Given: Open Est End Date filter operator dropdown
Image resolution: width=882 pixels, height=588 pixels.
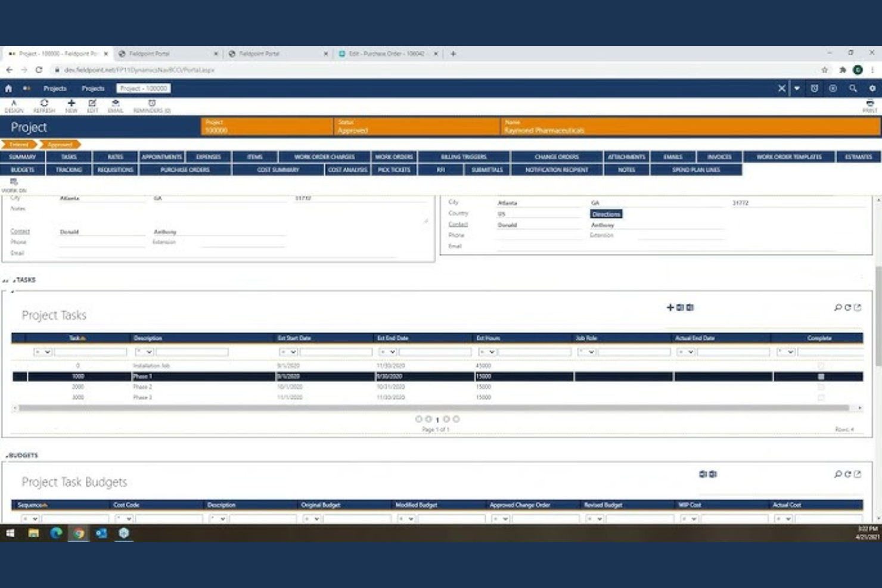Looking at the screenshot, I should (x=388, y=352).
